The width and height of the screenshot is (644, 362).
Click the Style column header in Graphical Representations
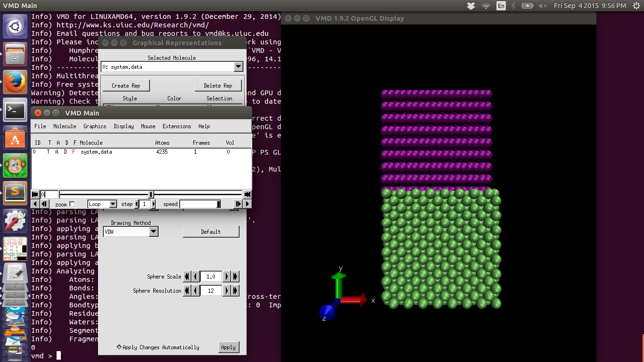[130, 99]
